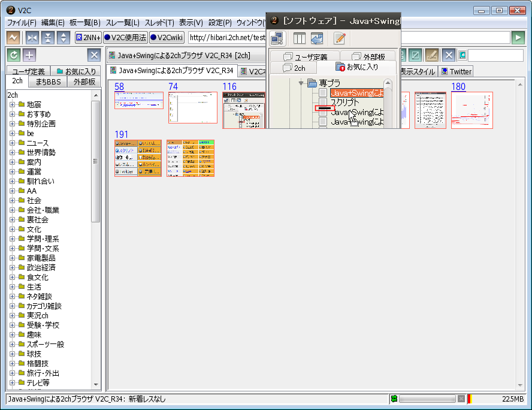Click the column layout icon in floating window
532x410 pixels.
pyautogui.click(x=300, y=39)
